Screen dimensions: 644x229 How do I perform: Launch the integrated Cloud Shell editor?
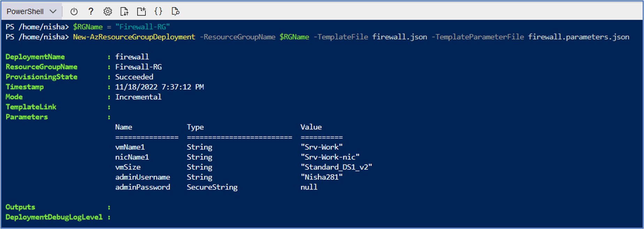tap(158, 11)
